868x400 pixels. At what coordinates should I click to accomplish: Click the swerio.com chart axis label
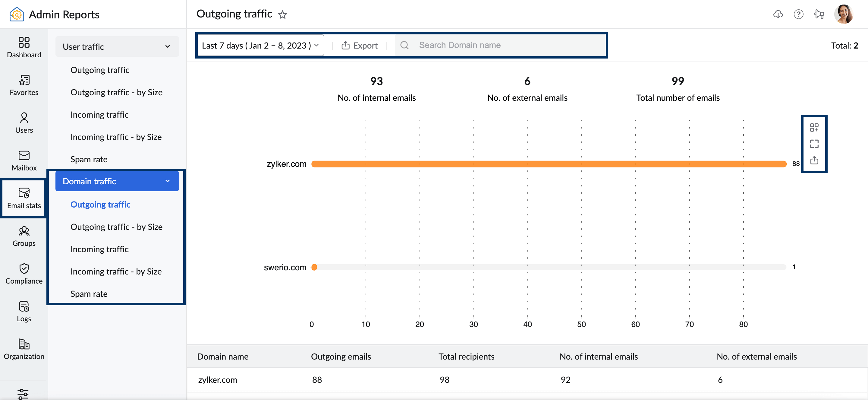285,267
